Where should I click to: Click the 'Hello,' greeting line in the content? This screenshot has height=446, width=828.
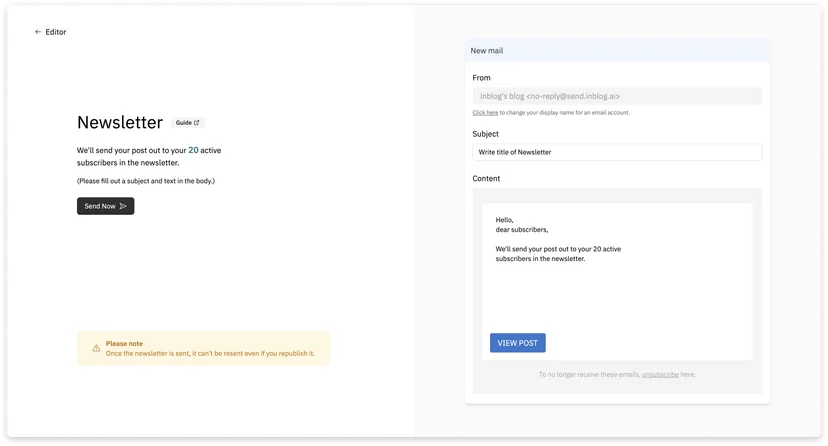pyautogui.click(x=504, y=220)
